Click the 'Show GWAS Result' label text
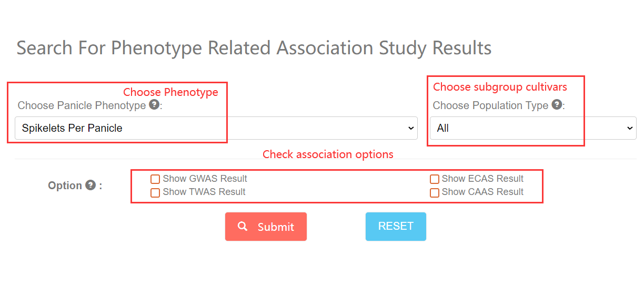This screenshot has height=283, width=644. 205,179
